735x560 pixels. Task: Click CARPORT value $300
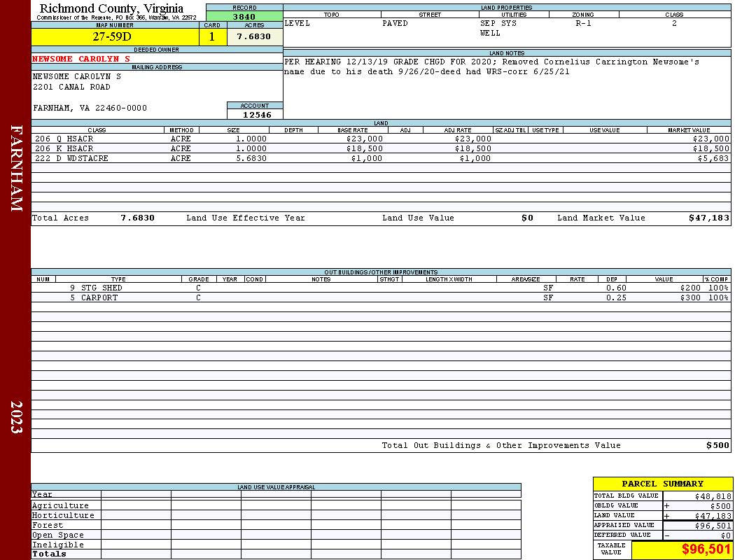[690, 298]
